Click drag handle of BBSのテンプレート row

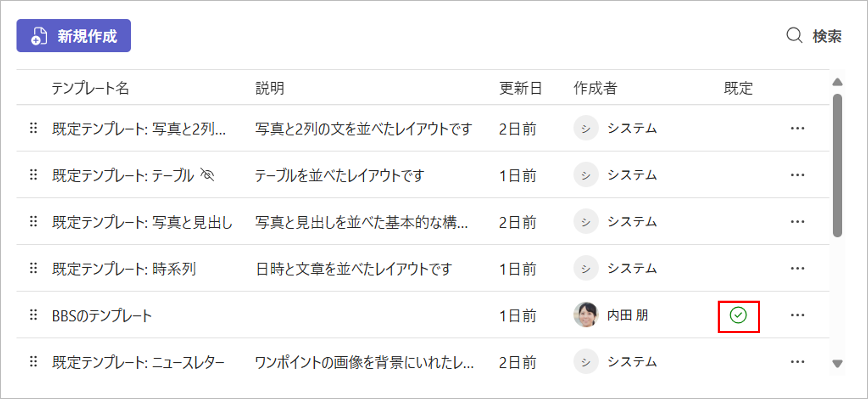pyautogui.click(x=33, y=315)
